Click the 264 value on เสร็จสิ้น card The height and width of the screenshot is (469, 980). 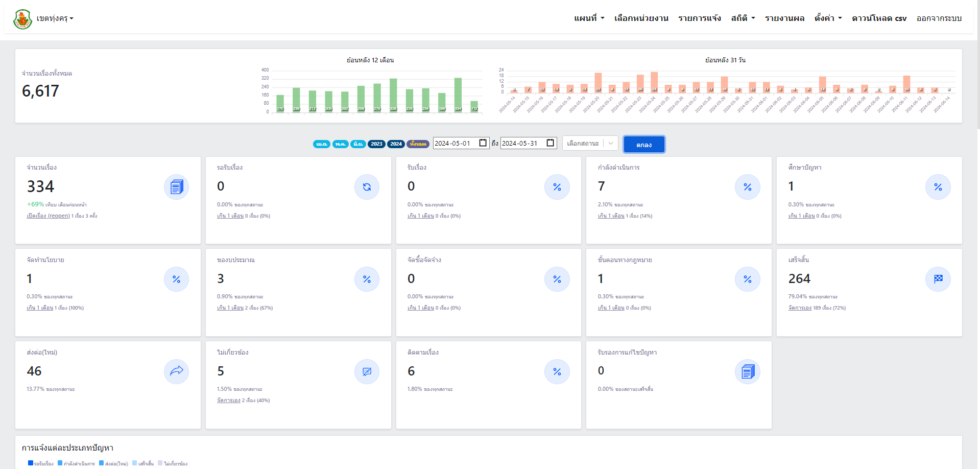pos(799,279)
